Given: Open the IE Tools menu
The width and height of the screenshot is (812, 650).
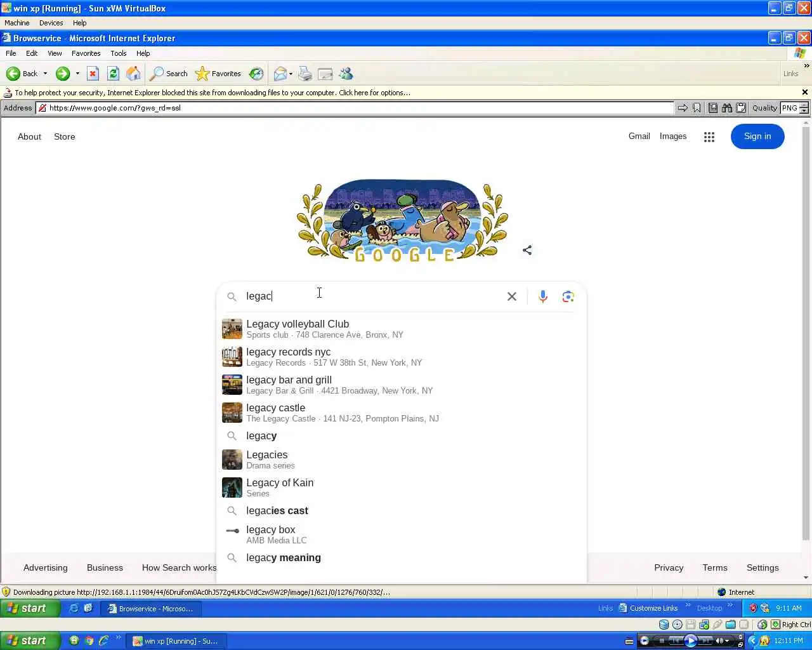Looking at the screenshot, I should coord(118,53).
